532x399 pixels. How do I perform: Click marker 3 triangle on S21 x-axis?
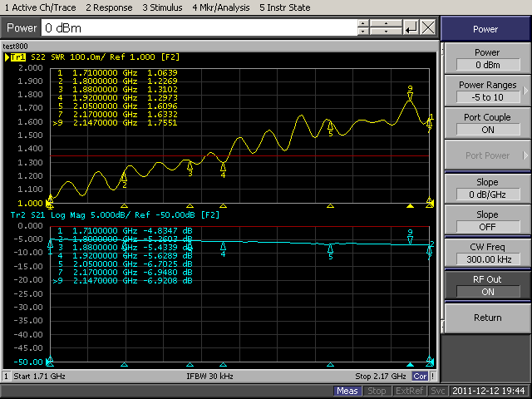point(190,365)
